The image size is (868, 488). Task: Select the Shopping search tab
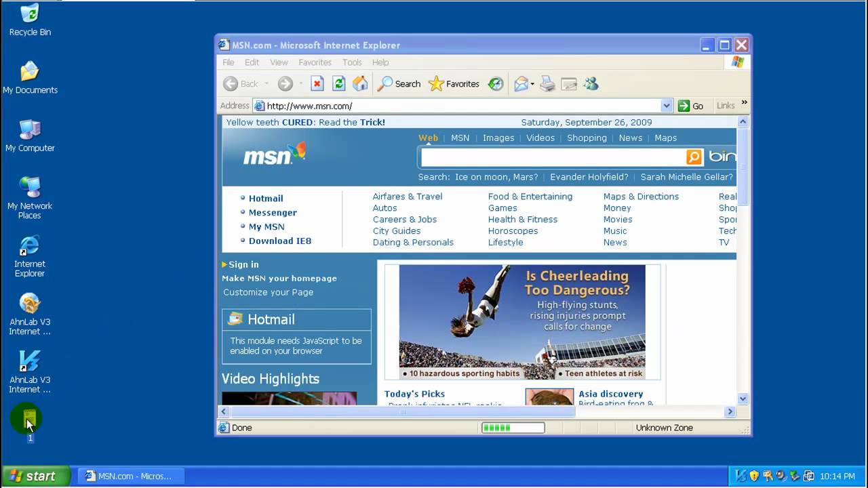(x=587, y=138)
